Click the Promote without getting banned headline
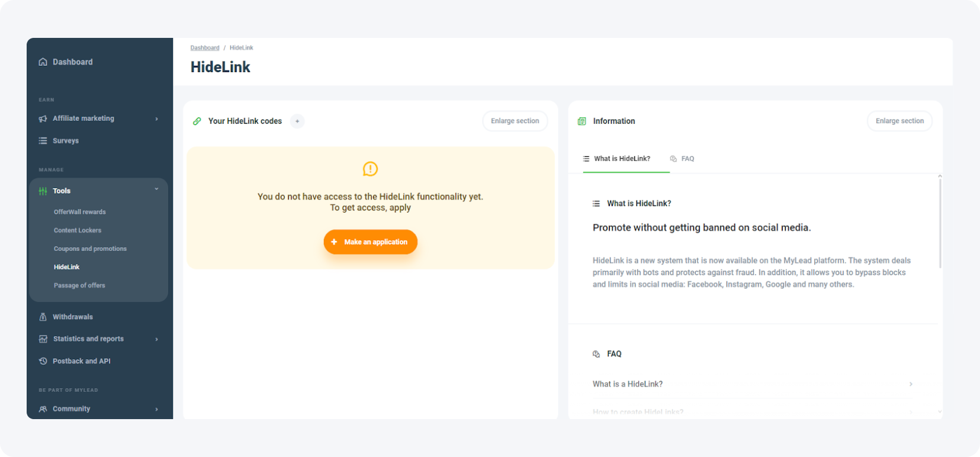The width and height of the screenshot is (980, 457). [702, 228]
